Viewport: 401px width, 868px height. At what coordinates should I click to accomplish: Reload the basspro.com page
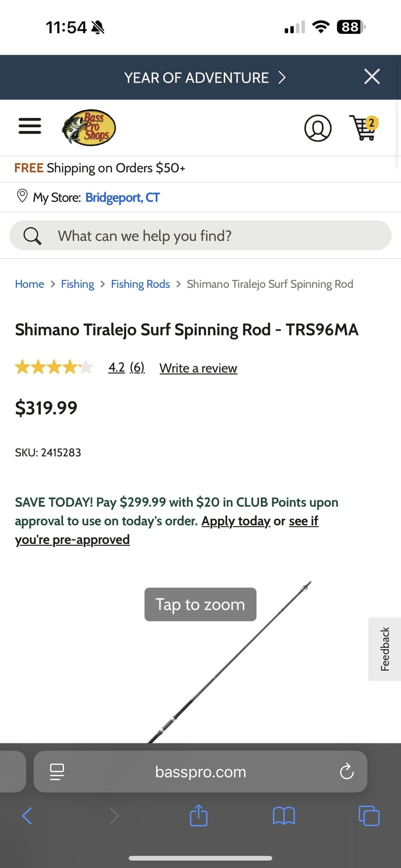coord(346,772)
